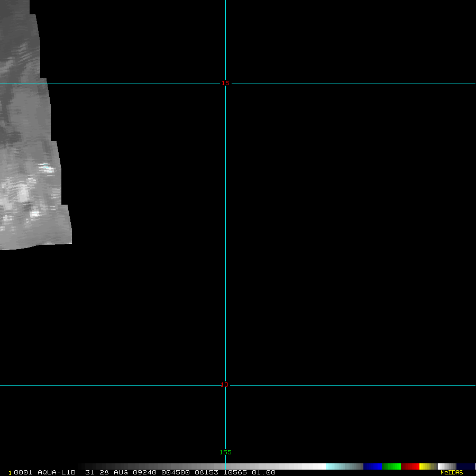Viewport: 476px width, 476px height.
Task: Click the red 15 latitude label
Action: (x=225, y=83)
